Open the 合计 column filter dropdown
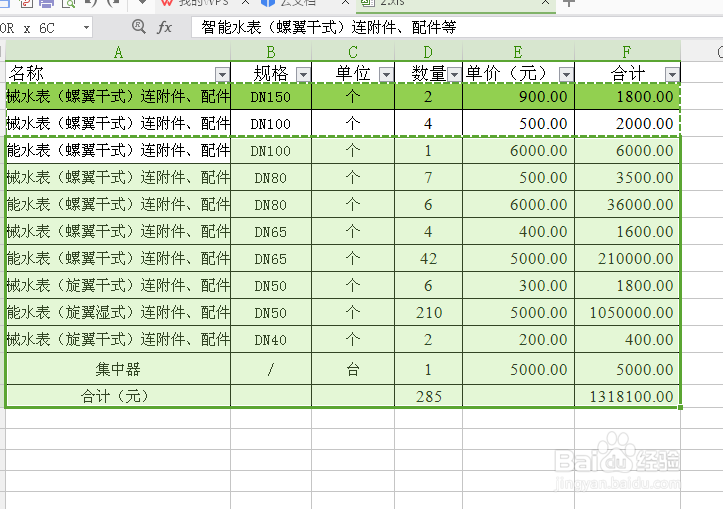This screenshot has height=509, width=723. 672,74
